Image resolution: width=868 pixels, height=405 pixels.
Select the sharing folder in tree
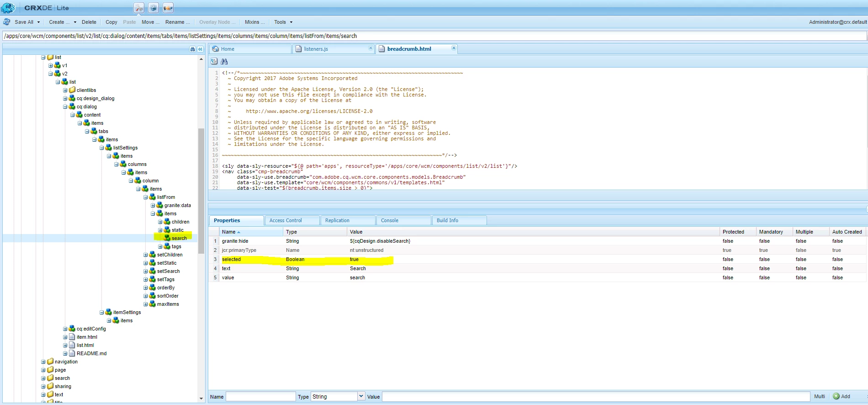click(63, 386)
